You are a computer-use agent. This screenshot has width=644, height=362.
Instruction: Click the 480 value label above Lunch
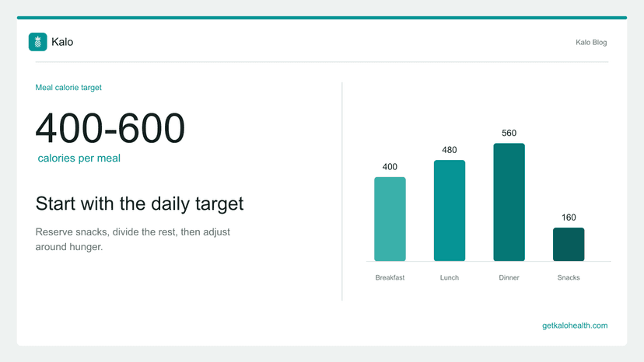(x=450, y=150)
